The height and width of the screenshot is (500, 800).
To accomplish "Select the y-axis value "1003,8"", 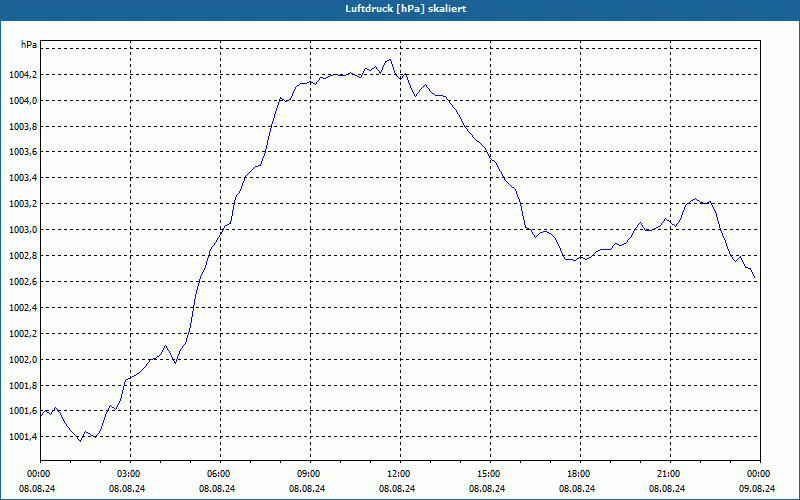I will [23, 127].
